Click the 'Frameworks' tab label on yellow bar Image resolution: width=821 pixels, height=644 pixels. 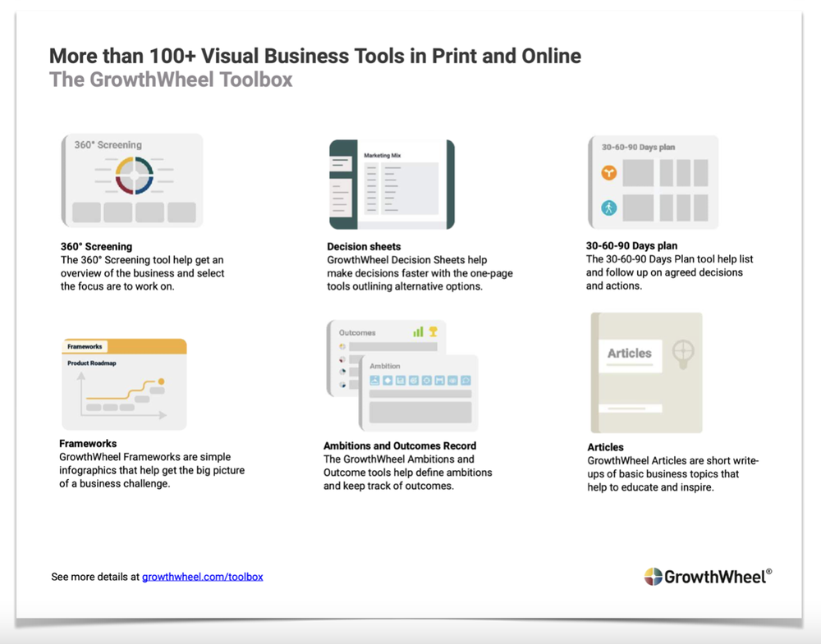tap(85, 346)
